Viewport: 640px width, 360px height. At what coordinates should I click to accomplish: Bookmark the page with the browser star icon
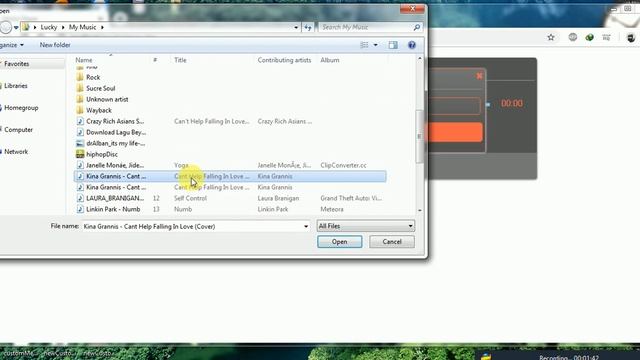pos(551,38)
